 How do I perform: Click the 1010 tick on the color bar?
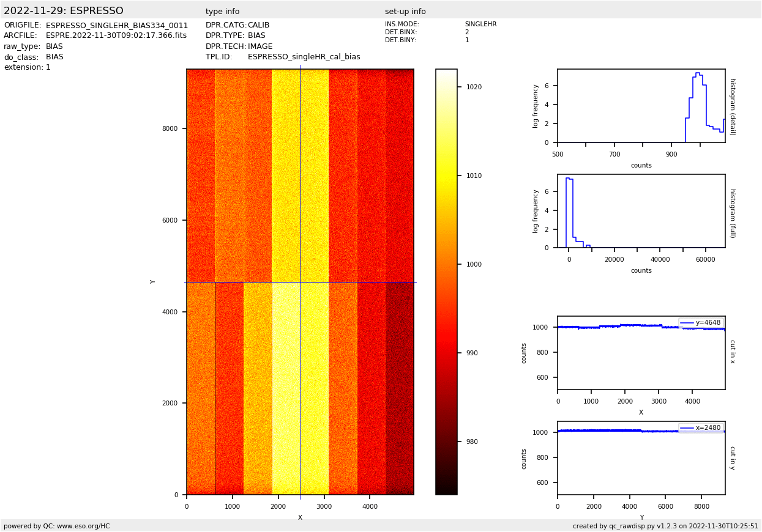click(x=473, y=175)
